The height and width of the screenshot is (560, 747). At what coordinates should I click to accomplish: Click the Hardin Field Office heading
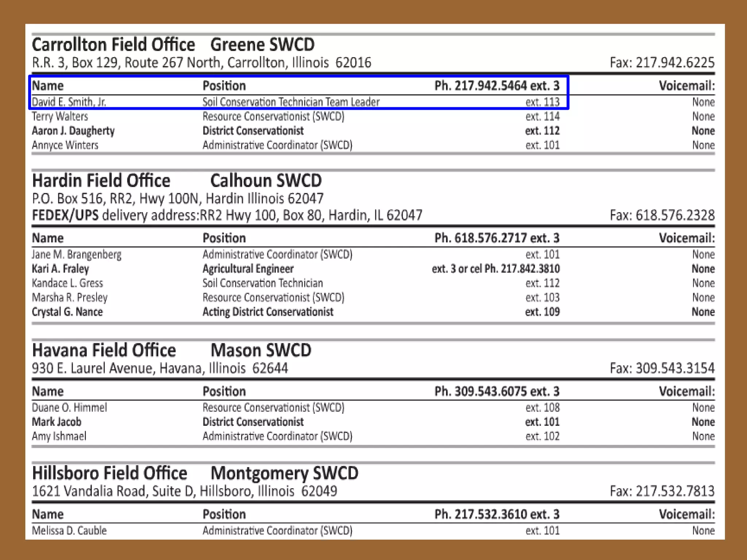[x=101, y=181]
